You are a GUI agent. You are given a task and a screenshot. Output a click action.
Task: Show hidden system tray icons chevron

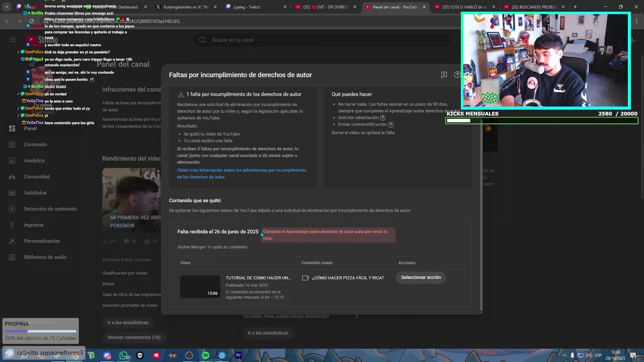[564, 355]
